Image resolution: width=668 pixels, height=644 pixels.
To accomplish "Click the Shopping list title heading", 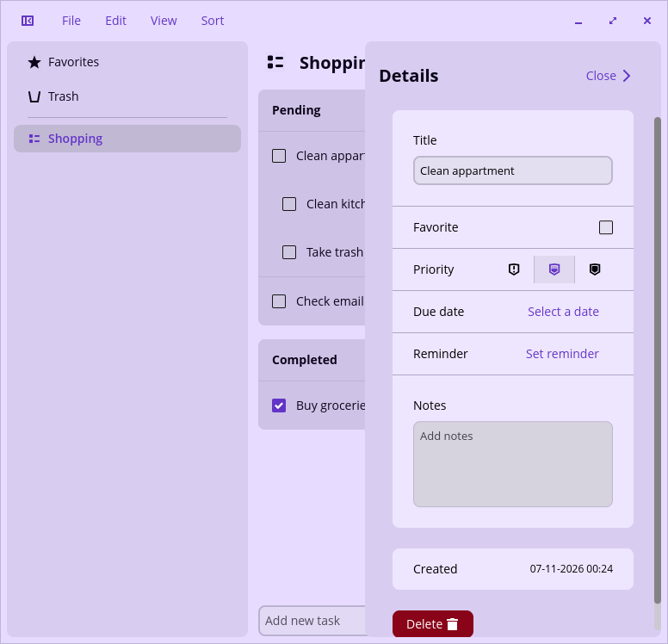I will pyautogui.click(x=332, y=63).
